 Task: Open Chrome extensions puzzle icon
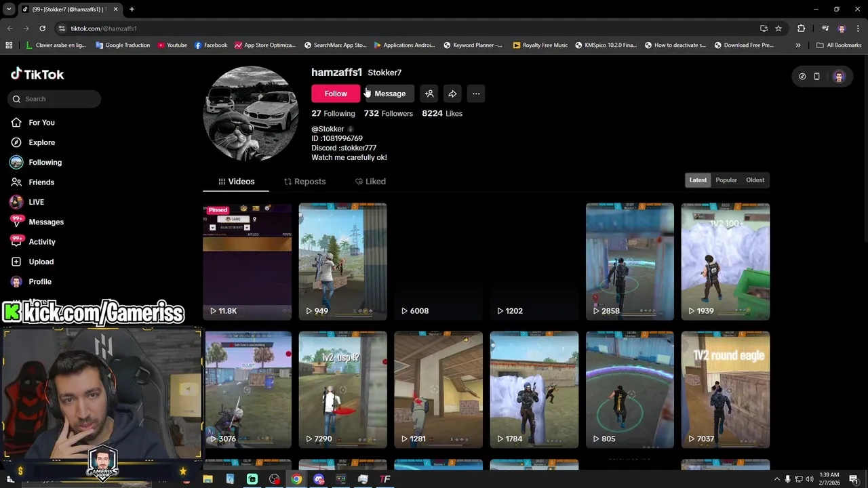pyautogui.click(x=802, y=28)
